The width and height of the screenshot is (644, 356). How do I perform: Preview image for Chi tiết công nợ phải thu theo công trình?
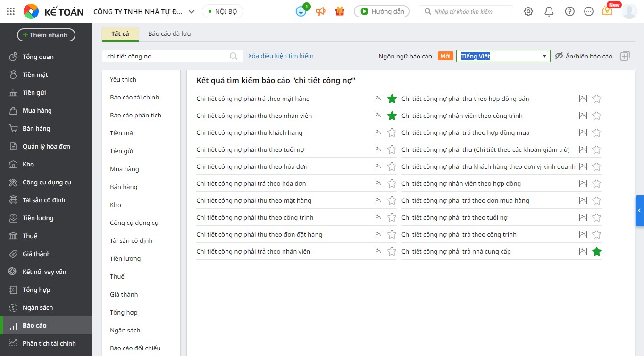[x=378, y=217]
